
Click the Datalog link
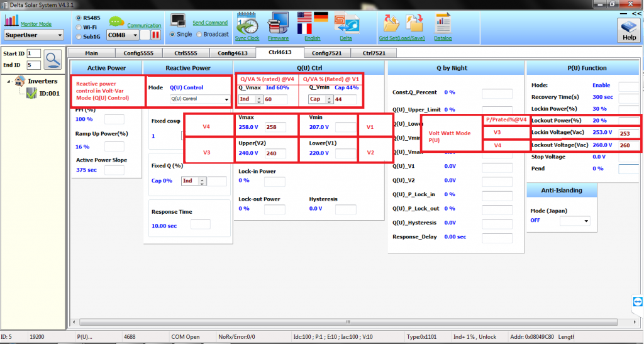(x=443, y=38)
